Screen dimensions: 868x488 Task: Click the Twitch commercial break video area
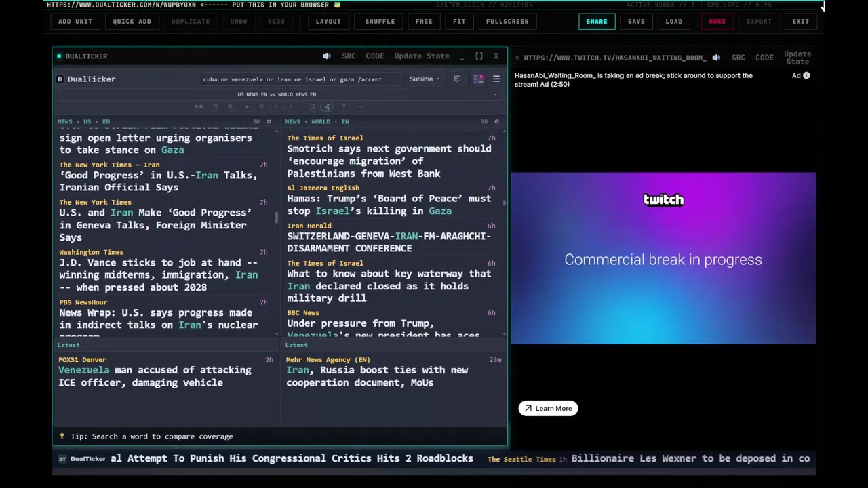(663, 259)
